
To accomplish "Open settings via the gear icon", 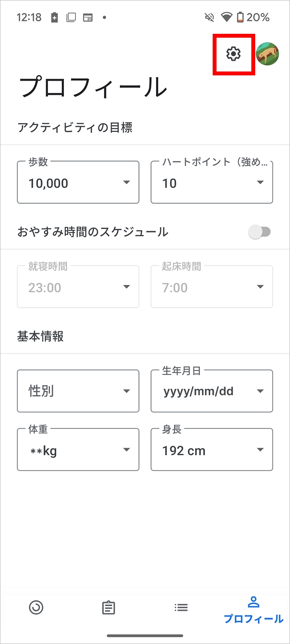I will tap(233, 54).
